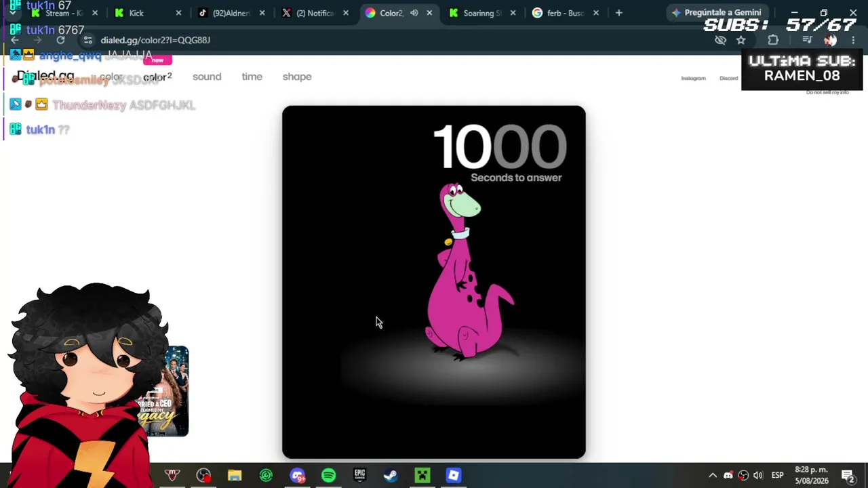868x488 pixels.
Task: Switch to the X Notifications tab
Action: pos(315,13)
